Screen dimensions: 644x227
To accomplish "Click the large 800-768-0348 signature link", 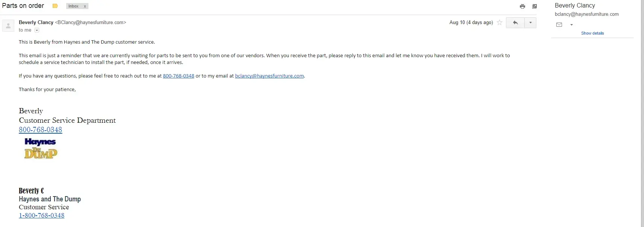I will [x=41, y=130].
